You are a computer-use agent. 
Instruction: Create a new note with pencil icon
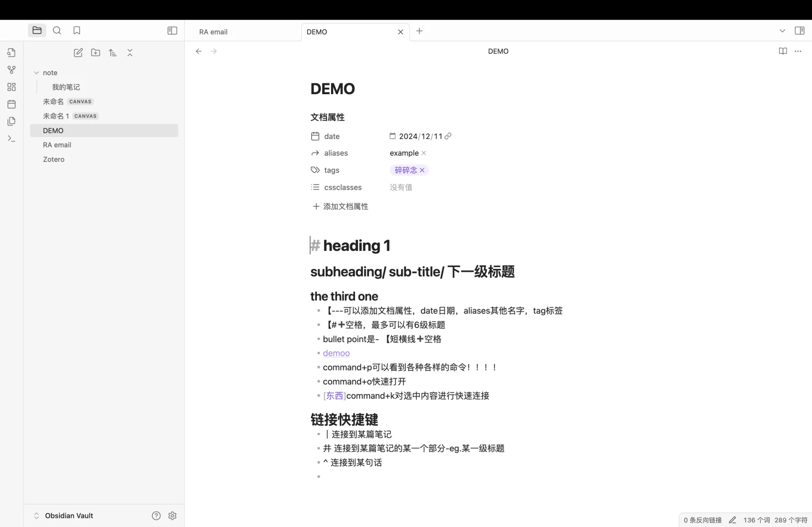coord(78,53)
